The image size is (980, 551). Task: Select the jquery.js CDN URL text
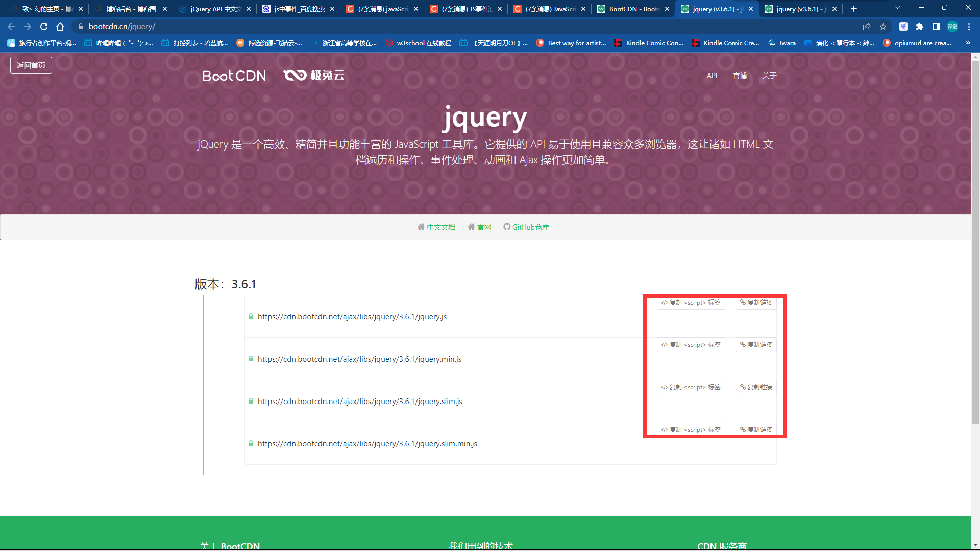point(352,317)
